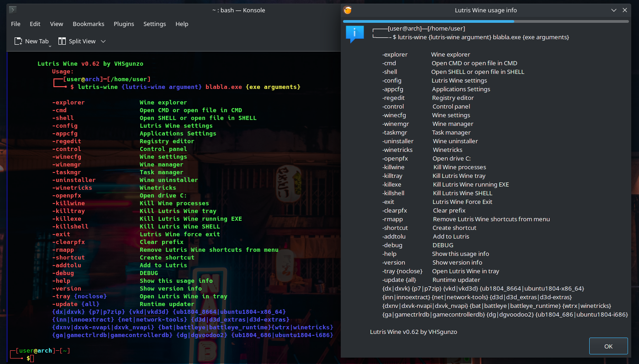Click the terminal prompt cursor in Konsole

pyautogui.click(x=32, y=359)
